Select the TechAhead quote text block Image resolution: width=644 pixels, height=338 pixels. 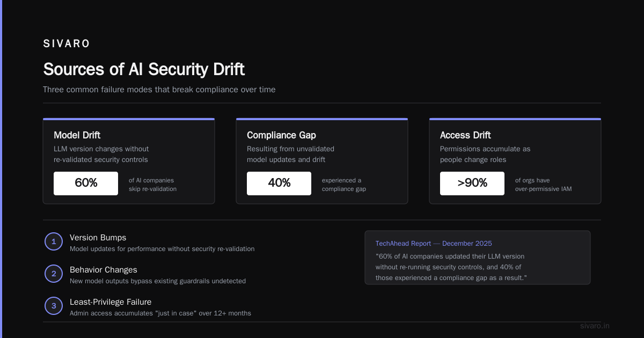[x=451, y=267]
